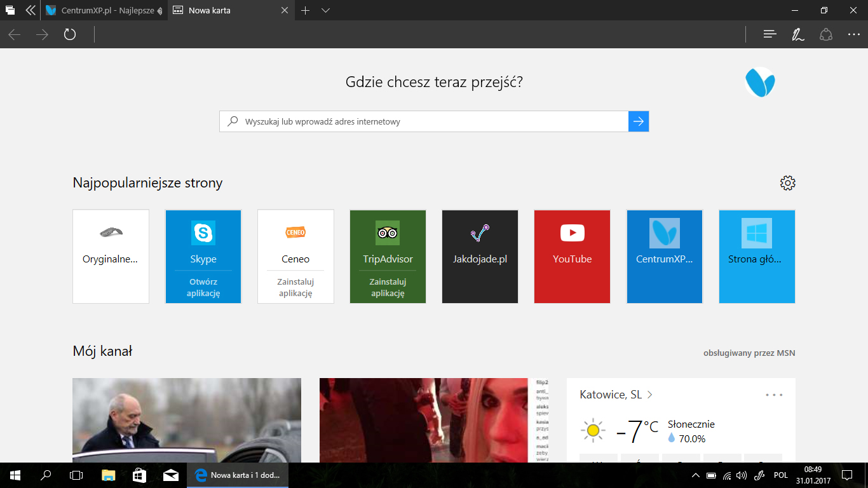Click Zainstaluj aplikację on Ceneo tile

click(x=295, y=287)
